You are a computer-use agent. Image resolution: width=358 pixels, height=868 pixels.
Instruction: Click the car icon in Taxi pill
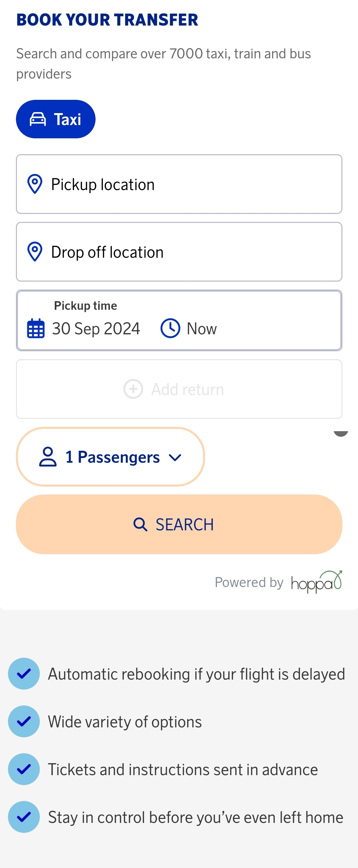click(x=38, y=119)
